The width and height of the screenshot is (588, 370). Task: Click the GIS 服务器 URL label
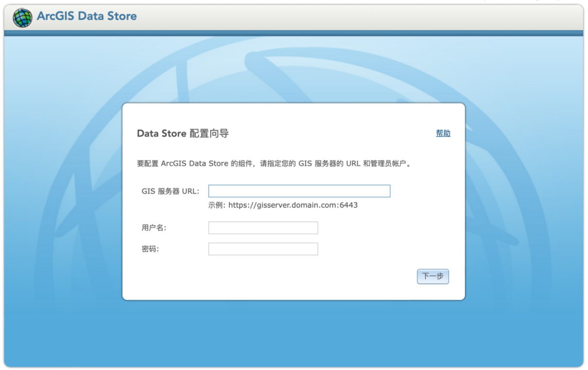click(170, 191)
